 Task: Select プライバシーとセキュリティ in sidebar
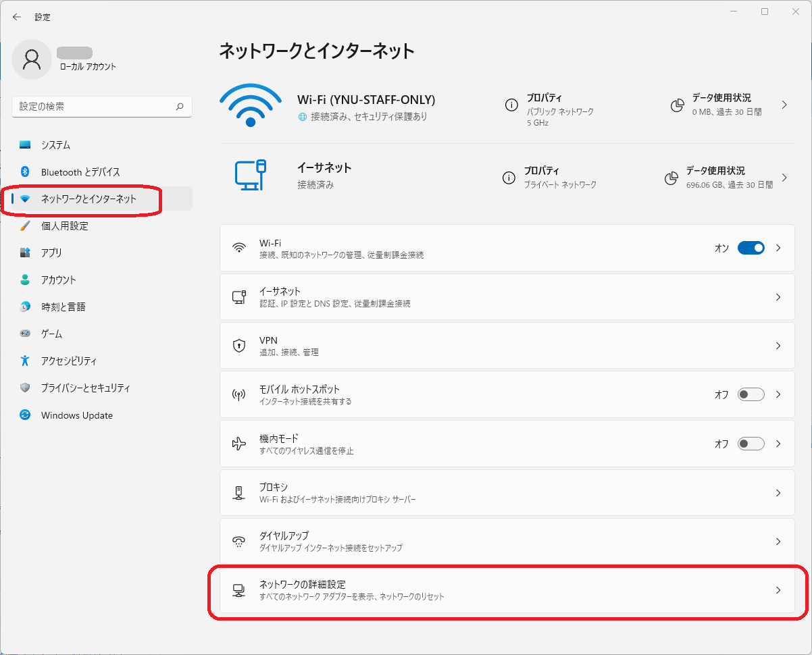tap(102, 388)
